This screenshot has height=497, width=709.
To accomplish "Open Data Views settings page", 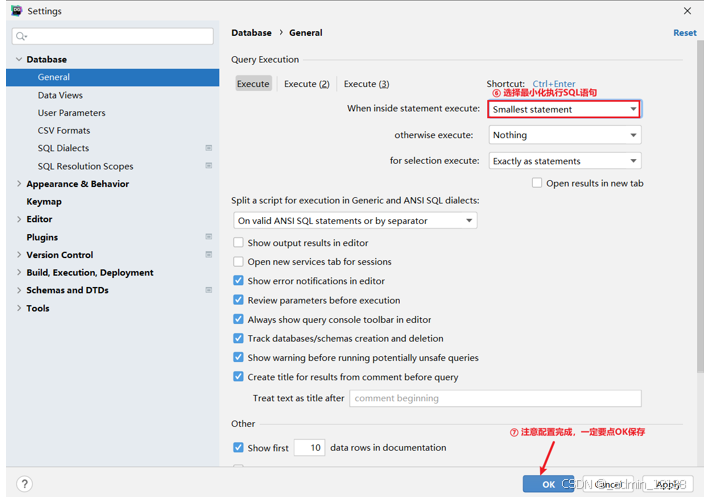I will tap(60, 95).
